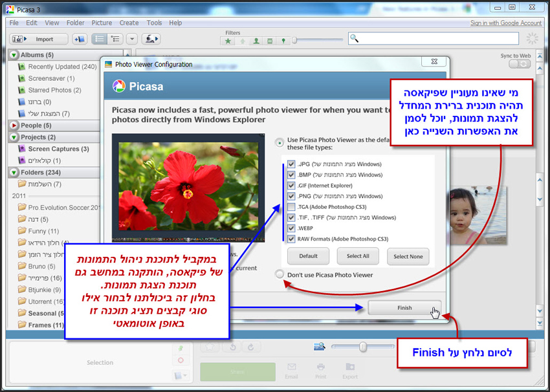Screen dimensions: 550x392
Task: Click the green Share button
Action: click(x=238, y=372)
